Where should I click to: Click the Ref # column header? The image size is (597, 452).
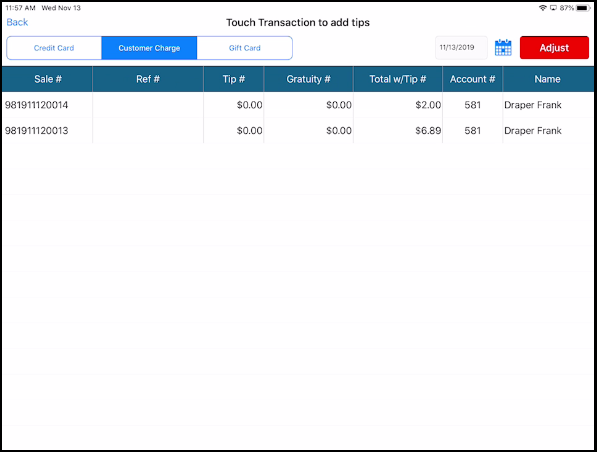point(148,79)
